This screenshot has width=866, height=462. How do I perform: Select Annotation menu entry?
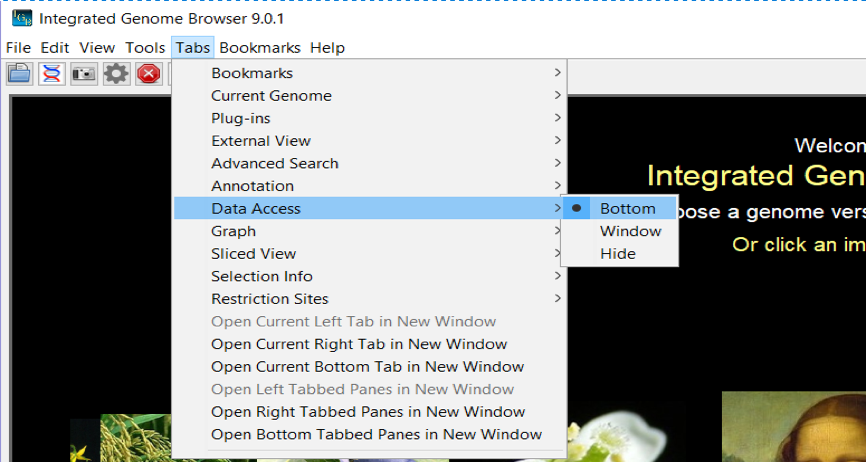tap(369, 185)
